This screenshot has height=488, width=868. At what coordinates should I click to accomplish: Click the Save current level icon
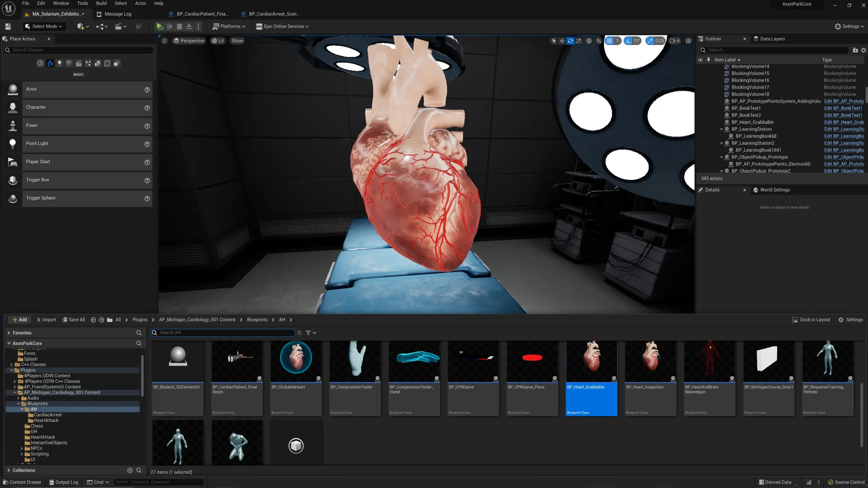pos(8,26)
